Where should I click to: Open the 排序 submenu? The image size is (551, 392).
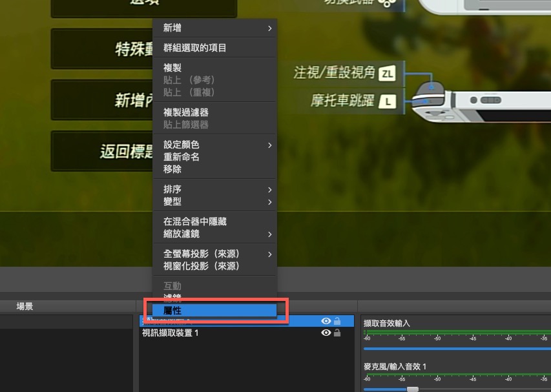pyautogui.click(x=214, y=189)
